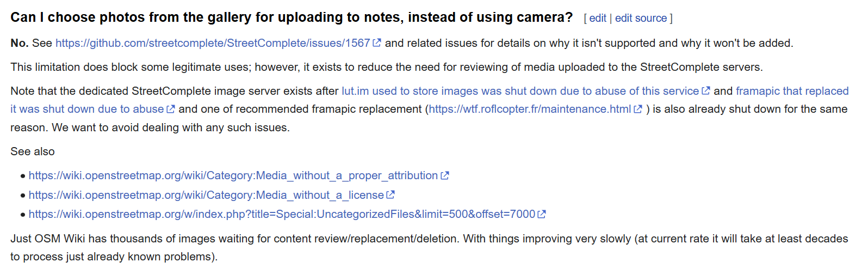868x274 pixels.
Task: Click the bold "No." answer text
Action: point(20,43)
